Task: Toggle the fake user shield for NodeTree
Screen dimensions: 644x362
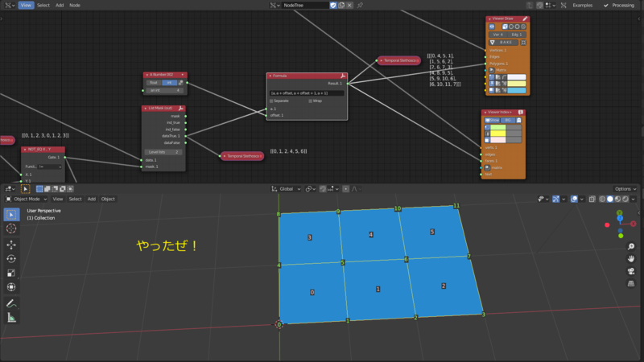Action: pos(333,6)
